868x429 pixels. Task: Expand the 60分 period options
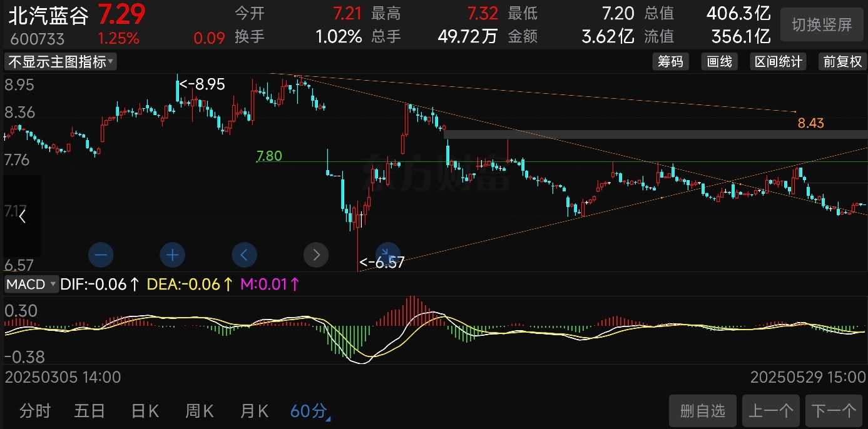[310, 411]
